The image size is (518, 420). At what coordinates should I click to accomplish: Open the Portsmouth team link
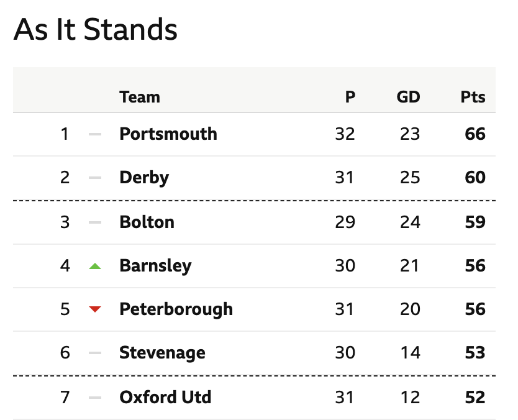coord(168,134)
